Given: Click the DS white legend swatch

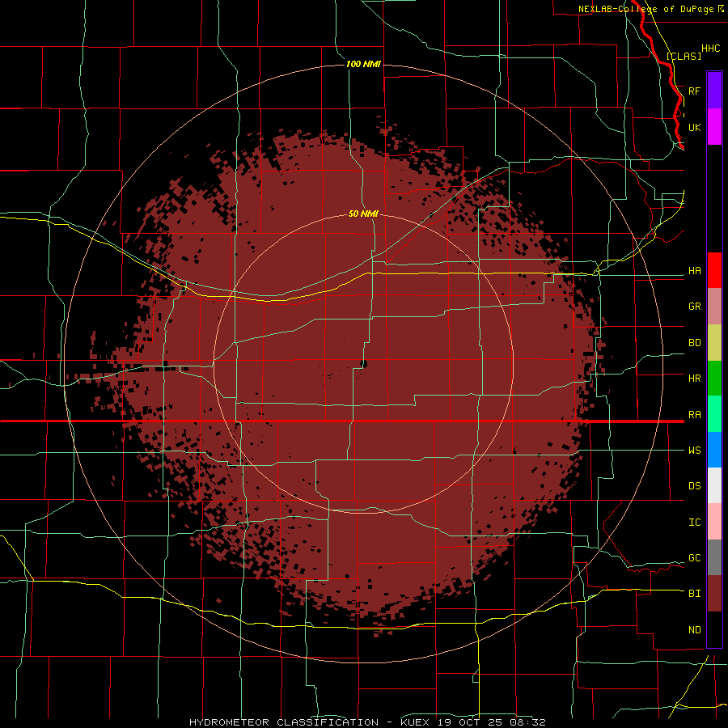Looking at the screenshot, I should tap(714, 485).
